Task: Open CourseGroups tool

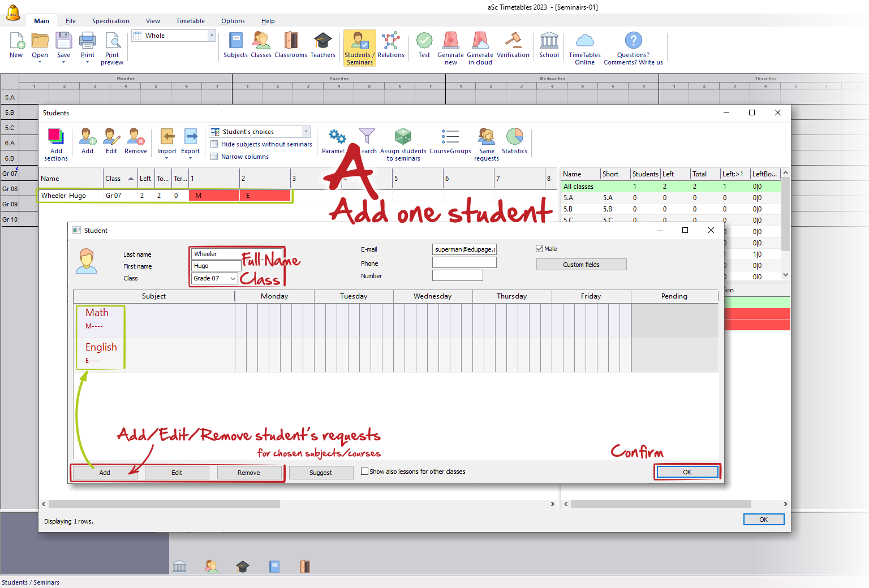Action: (x=450, y=141)
